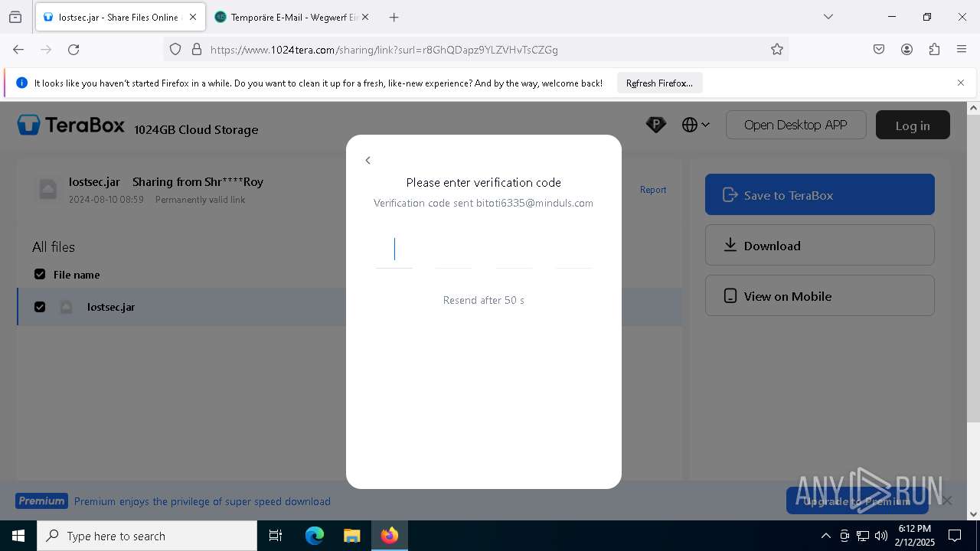Open File Explorer from the taskbar

(351, 536)
